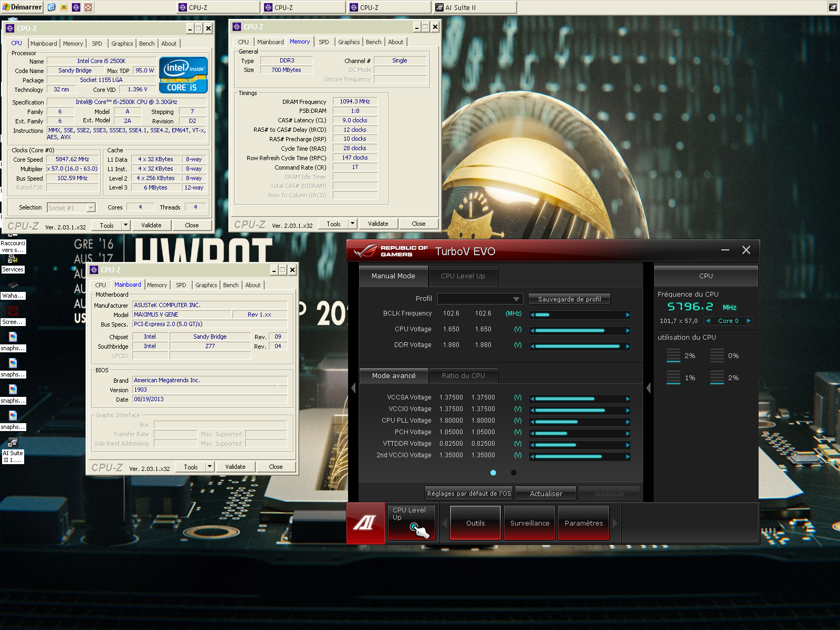Click the CPU Level Up shortcut tile

click(411, 522)
